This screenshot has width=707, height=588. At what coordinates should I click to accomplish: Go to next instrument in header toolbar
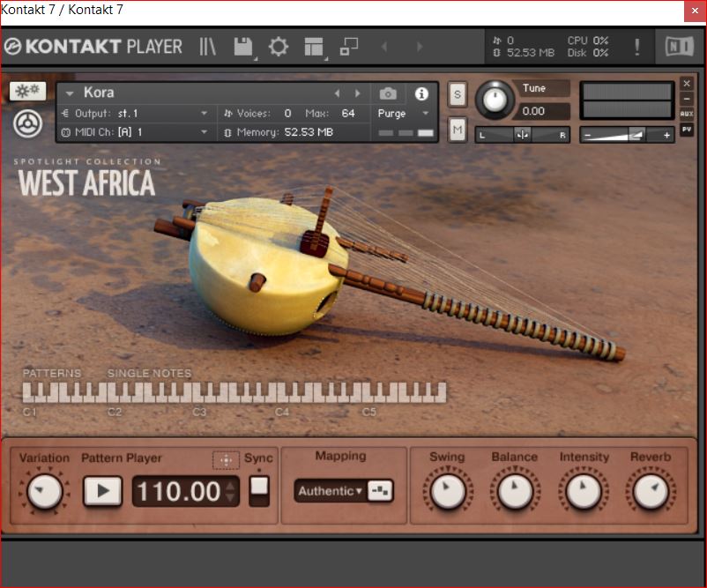coord(420,47)
